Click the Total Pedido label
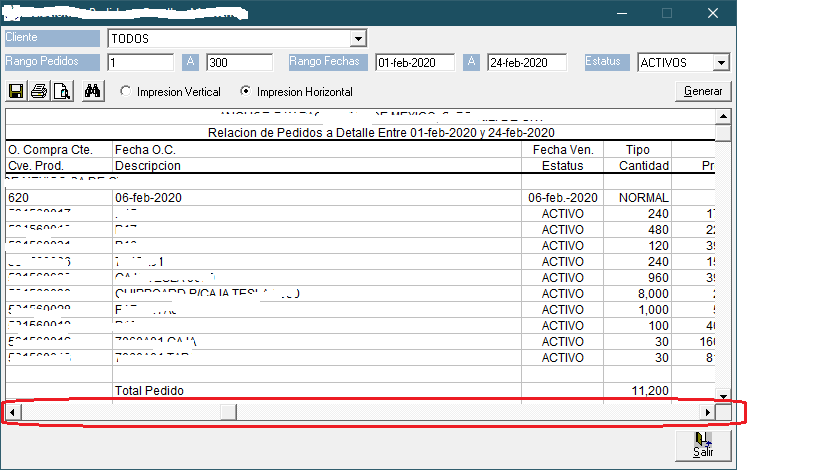The width and height of the screenshot is (819, 470). (x=149, y=391)
